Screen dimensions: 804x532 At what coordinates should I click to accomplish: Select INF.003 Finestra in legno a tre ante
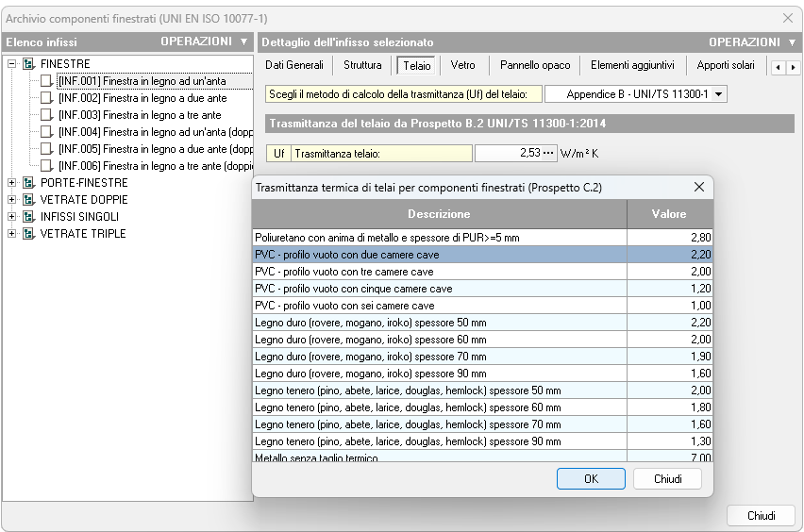(x=140, y=115)
